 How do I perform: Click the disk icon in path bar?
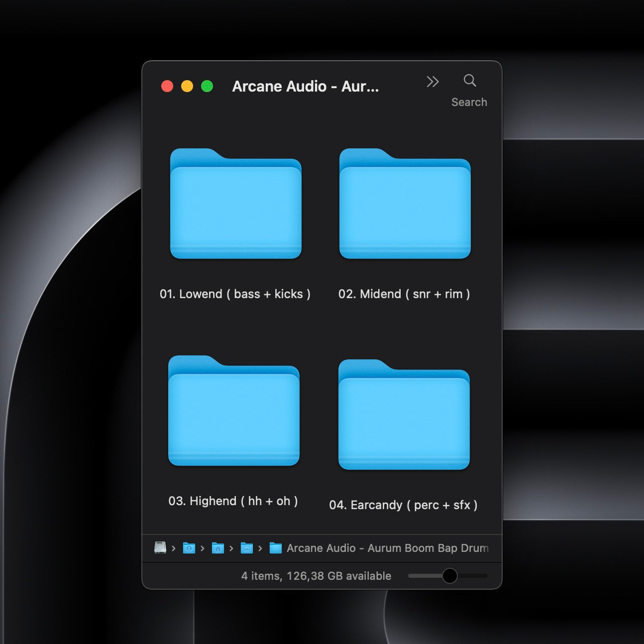160,548
